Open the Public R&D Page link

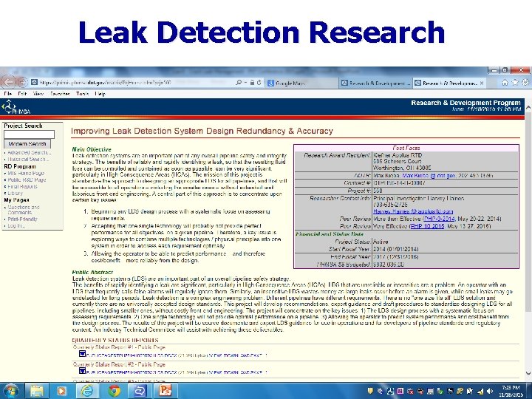pyautogui.click(x=27, y=180)
